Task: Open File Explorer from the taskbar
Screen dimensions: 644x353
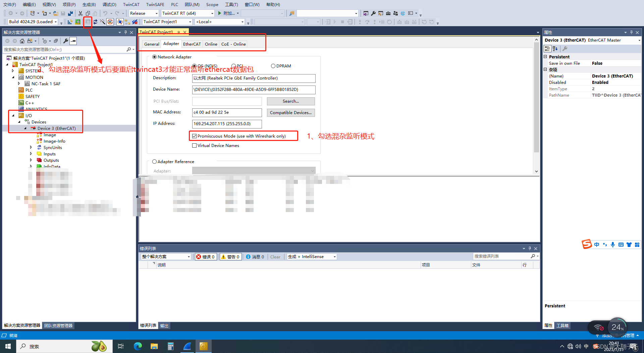Action: [x=154, y=346]
